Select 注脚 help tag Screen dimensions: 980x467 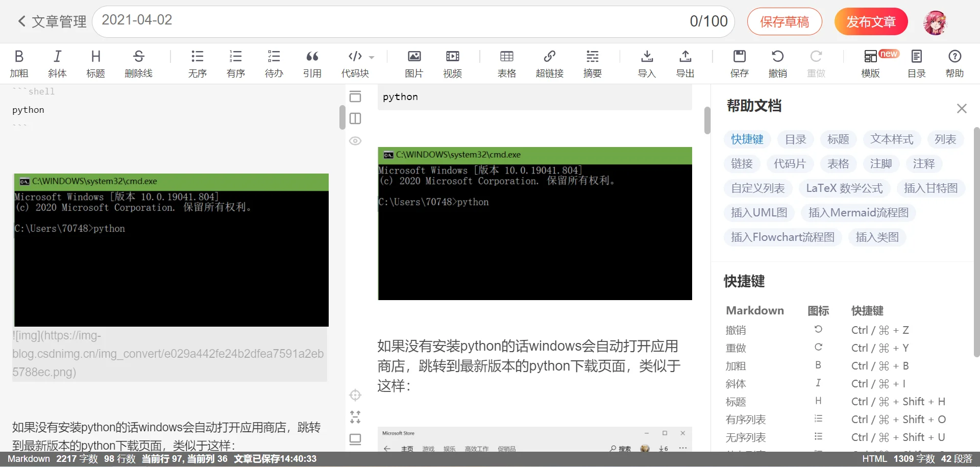881,163
